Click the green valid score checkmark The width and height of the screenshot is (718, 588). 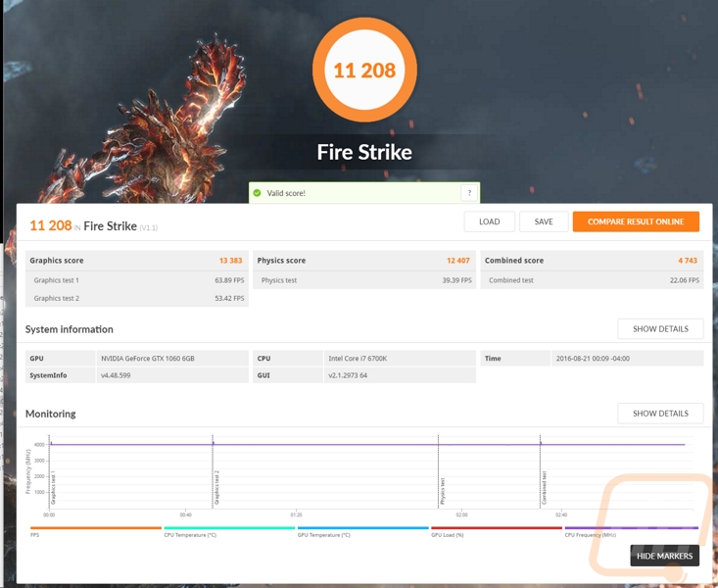pyautogui.click(x=258, y=193)
